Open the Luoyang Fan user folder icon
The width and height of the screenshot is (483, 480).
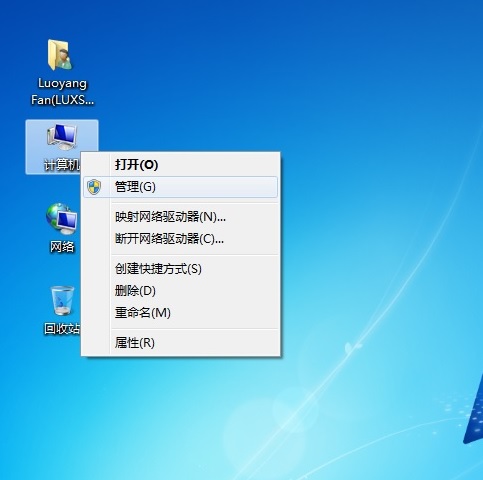click(x=60, y=55)
